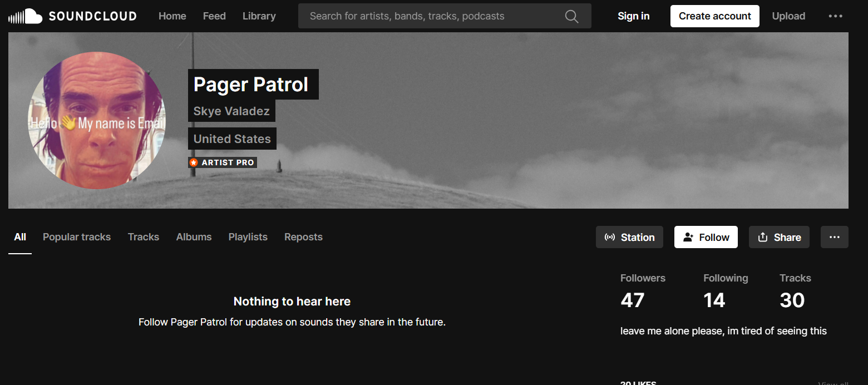Image resolution: width=868 pixels, height=385 pixels.
Task: Click the United States location text
Action: (x=232, y=139)
